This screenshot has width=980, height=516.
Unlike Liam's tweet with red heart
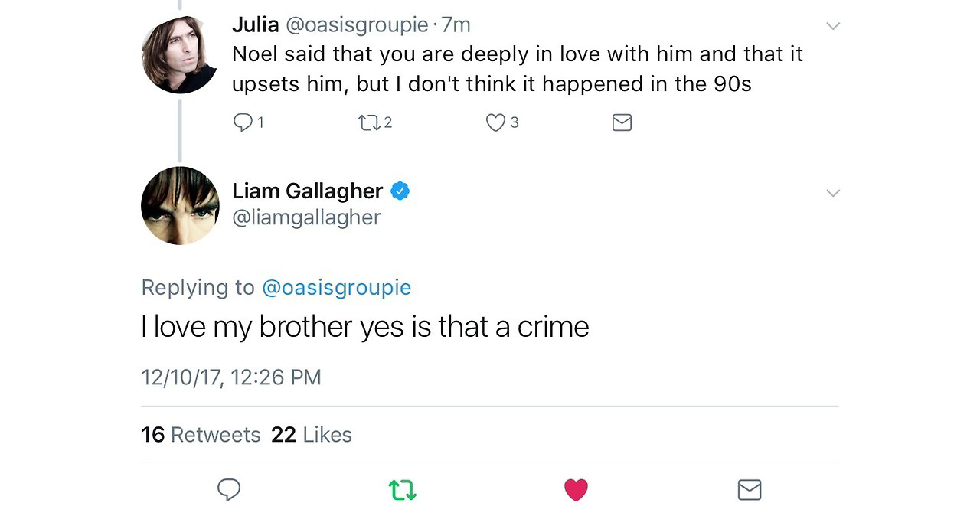click(576, 490)
